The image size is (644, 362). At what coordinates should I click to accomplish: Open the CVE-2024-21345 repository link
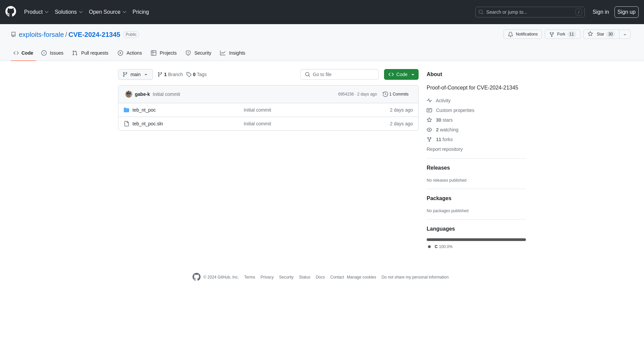coord(94,35)
